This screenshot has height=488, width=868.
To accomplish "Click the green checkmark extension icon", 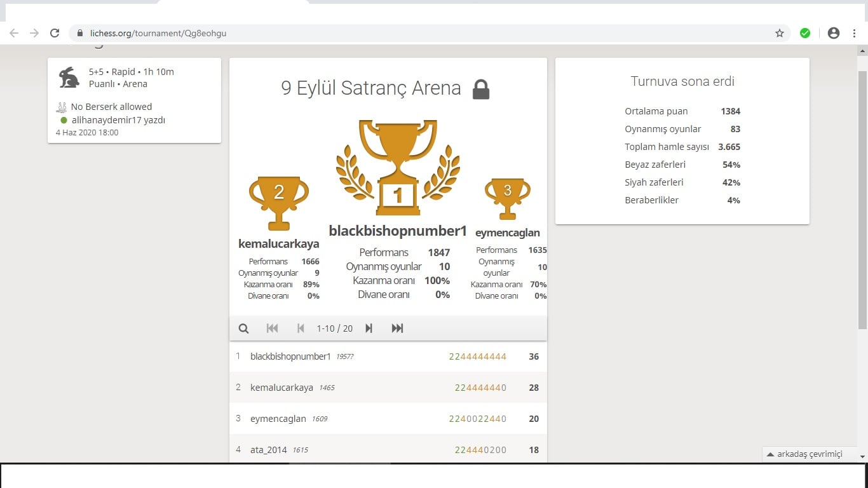I will pos(805,33).
